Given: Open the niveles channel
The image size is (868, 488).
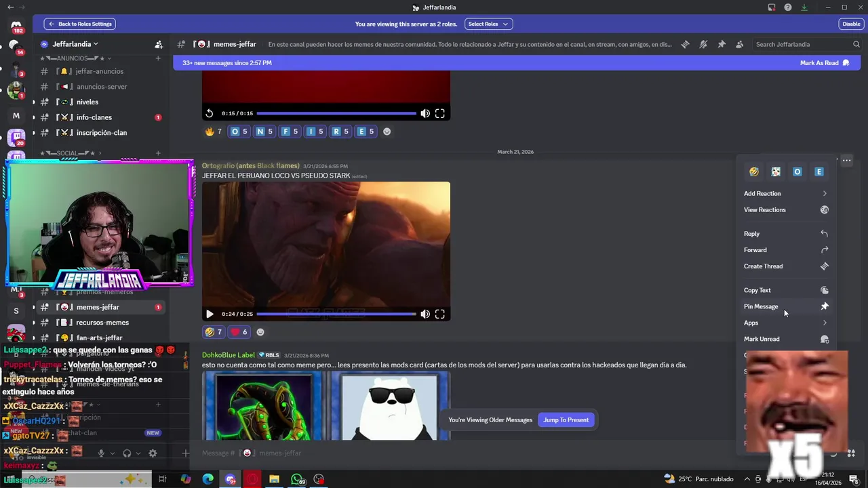Looking at the screenshot, I should tap(87, 102).
